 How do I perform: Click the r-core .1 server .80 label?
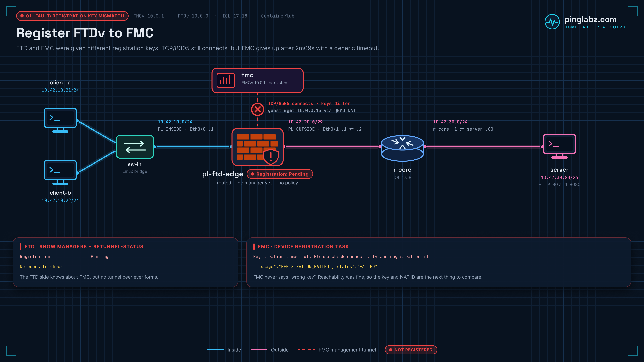tap(463, 129)
